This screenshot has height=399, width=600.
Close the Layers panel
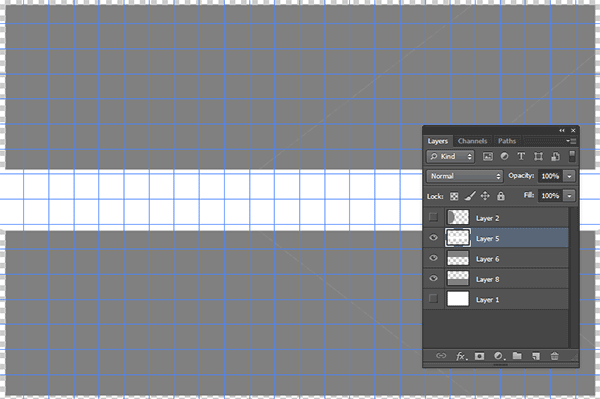(573, 130)
